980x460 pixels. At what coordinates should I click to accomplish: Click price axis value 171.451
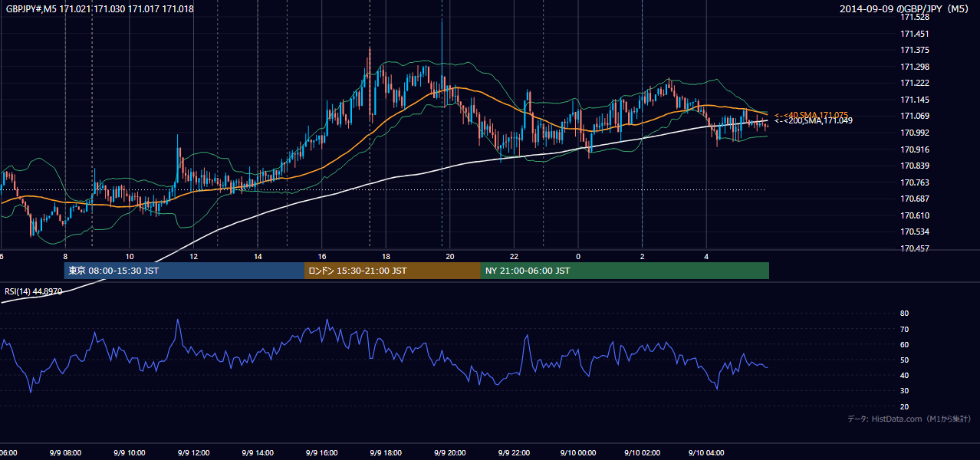(x=915, y=34)
